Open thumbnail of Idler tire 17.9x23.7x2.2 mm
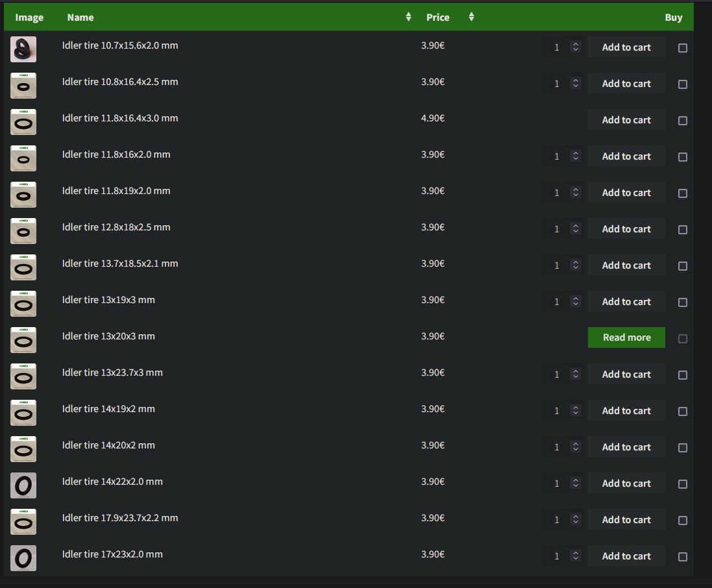Viewport: 712px width, 588px height. pyautogui.click(x=23, y=521)
